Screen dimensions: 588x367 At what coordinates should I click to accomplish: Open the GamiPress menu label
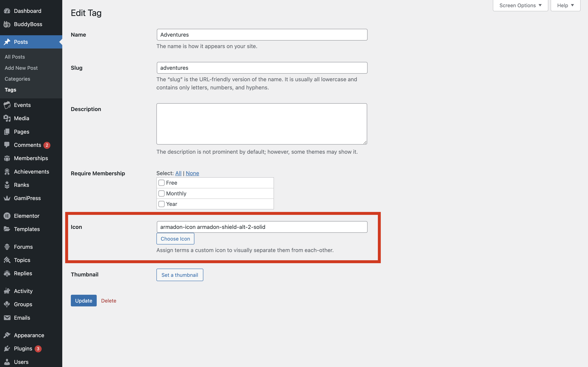[x=27, y=198]
